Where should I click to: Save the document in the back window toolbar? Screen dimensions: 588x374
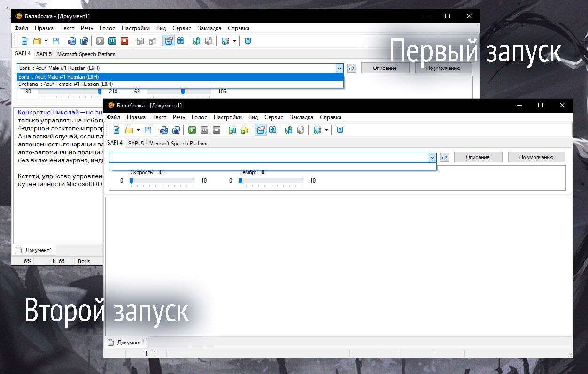(56, 41)
